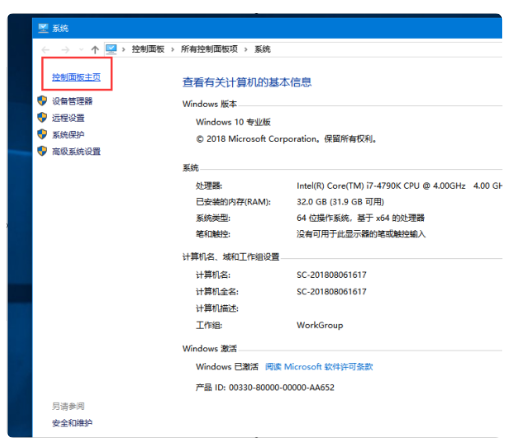
Task: Click the computer icon in address bar
Action: [x=111, y=49]
